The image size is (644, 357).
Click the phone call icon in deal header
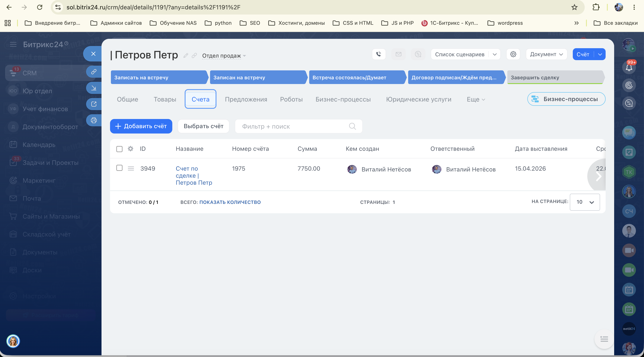[379, 54]
